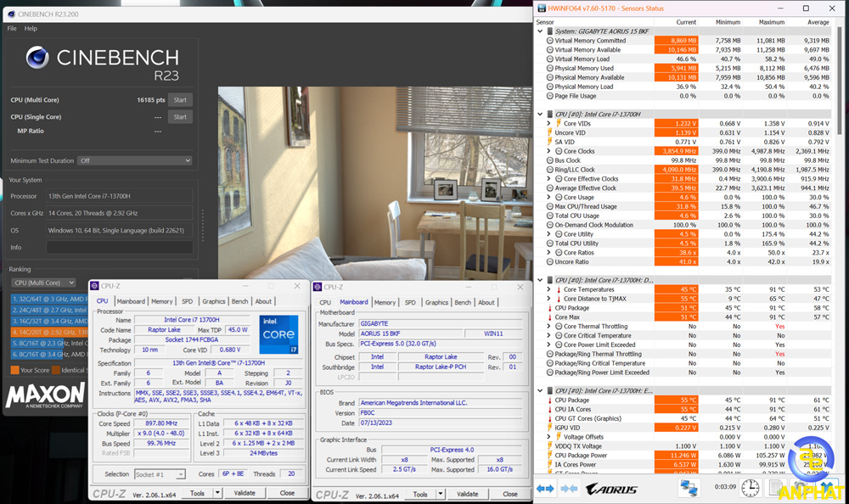Expand the Voltage Offsets row
This screenshot has height=504, width=849.
click(x=548, y=437)
